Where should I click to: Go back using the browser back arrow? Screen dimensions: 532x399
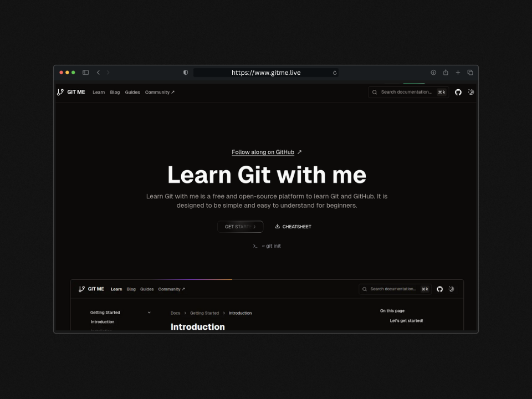(99, 73)
